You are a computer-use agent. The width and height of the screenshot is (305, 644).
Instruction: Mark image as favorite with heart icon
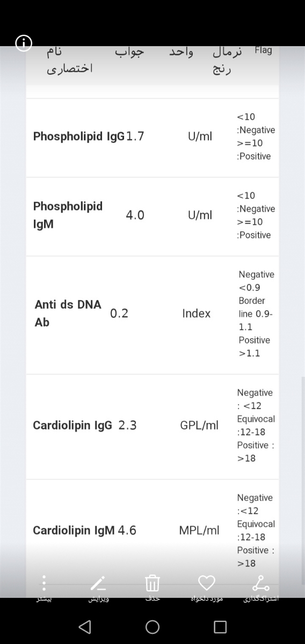pos(207,582)
